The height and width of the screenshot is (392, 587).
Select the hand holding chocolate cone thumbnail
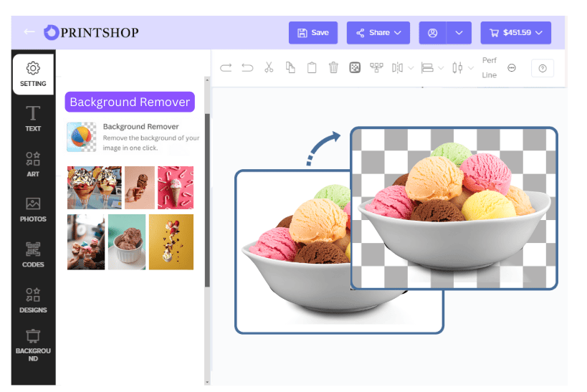pyautogui.click(x=140, y=188)
